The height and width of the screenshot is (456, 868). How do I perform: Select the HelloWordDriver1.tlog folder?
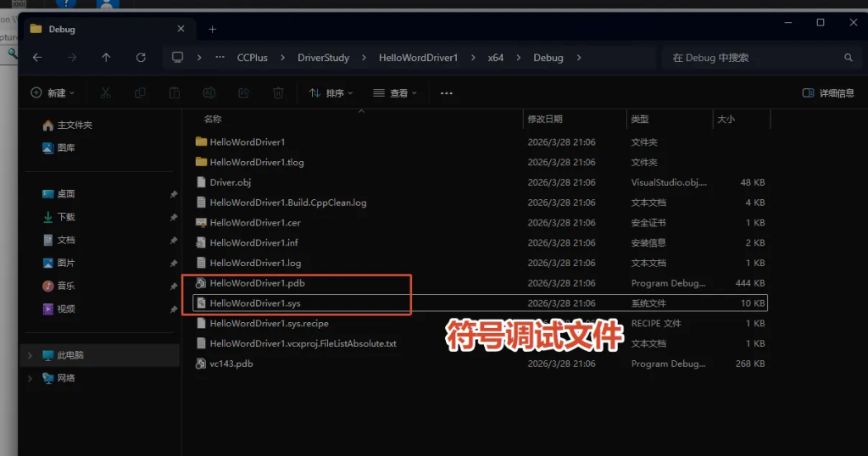tap(480, 162)
